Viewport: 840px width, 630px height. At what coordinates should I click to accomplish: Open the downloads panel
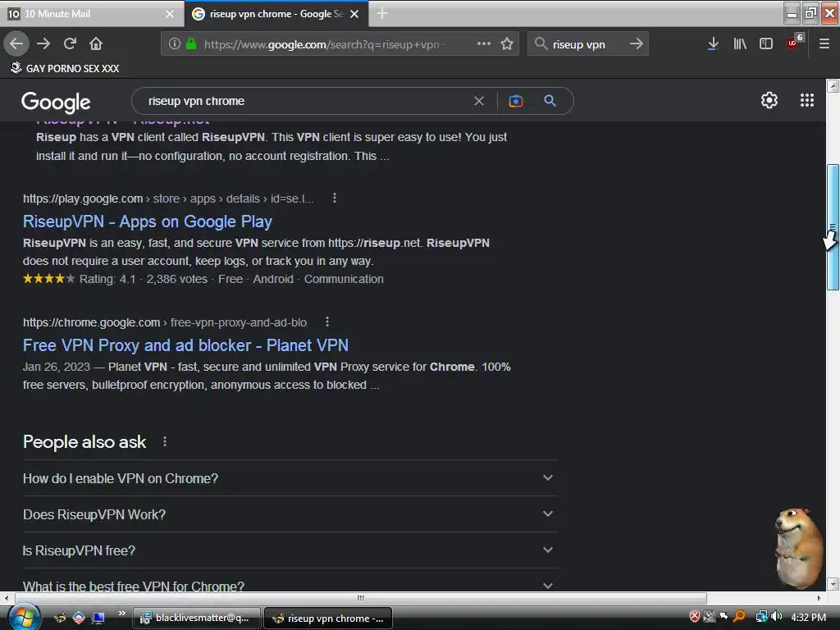tap(713, 43)
